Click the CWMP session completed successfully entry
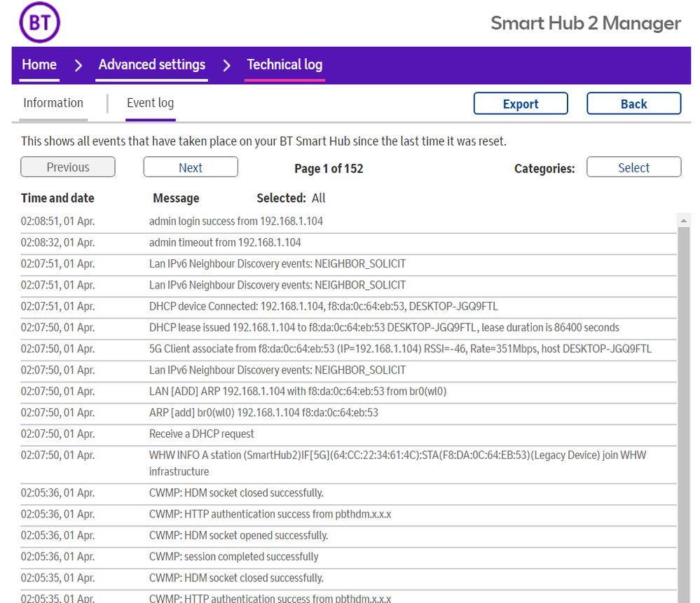 pos(233,557)
